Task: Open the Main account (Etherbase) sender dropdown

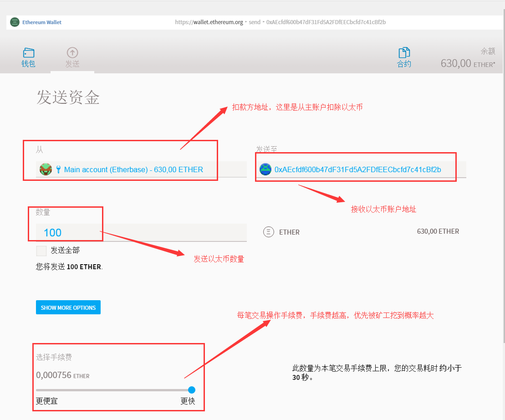Action: (x=141, y=169)
